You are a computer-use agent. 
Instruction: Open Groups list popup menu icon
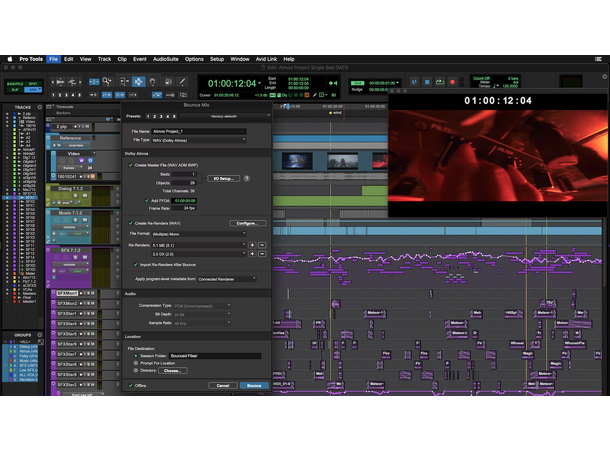pos(40,335)
